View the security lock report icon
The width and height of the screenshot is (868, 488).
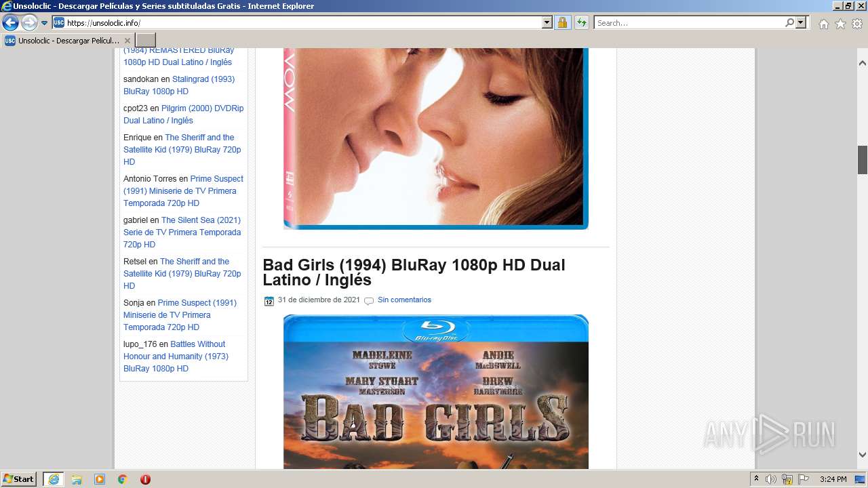pos(562,23)
